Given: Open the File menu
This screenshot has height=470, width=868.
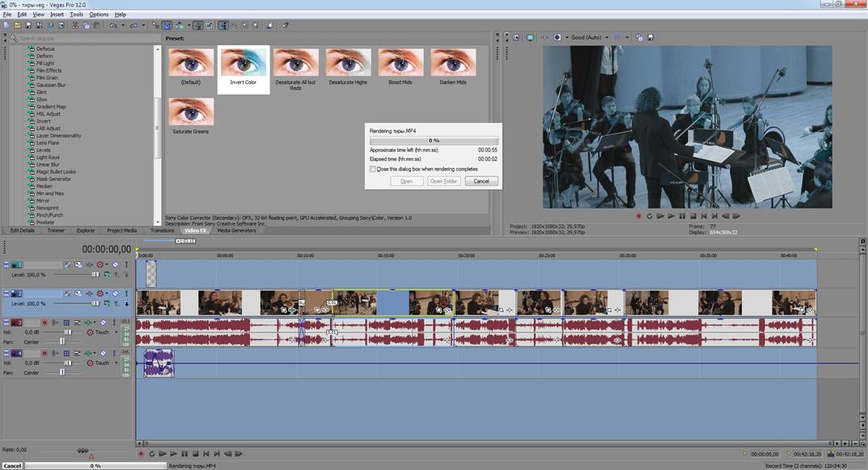Looking at the screenshot, I should [x=7, y=15].
